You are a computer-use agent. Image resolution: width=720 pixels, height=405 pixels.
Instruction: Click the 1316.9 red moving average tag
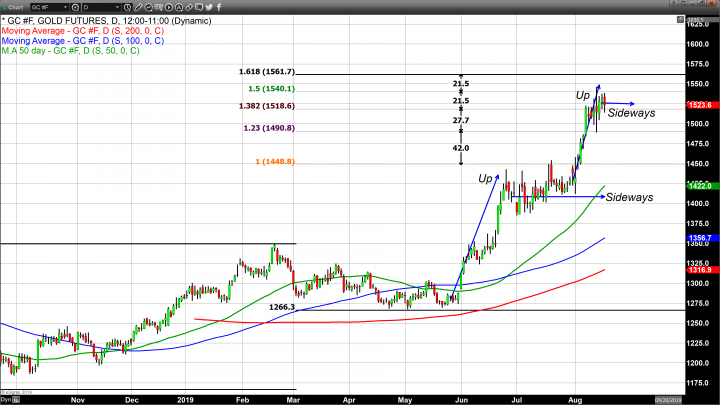tap(700, 270)
